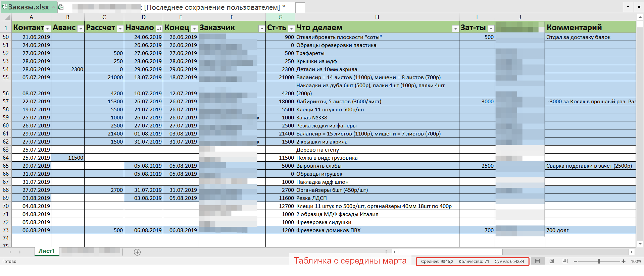Click 'Детали из 10мм акрила' cell

pyautogui.click(x=377, y=69)
